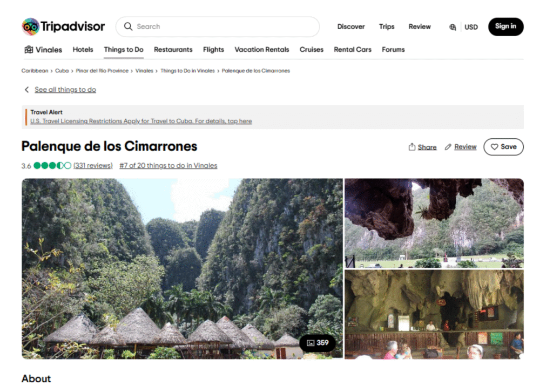Image resolution: width=553 pixels, height=392 pixels.
Task: Click Pinar del Rio Province breadcrumb
Action: click(102, 71)
